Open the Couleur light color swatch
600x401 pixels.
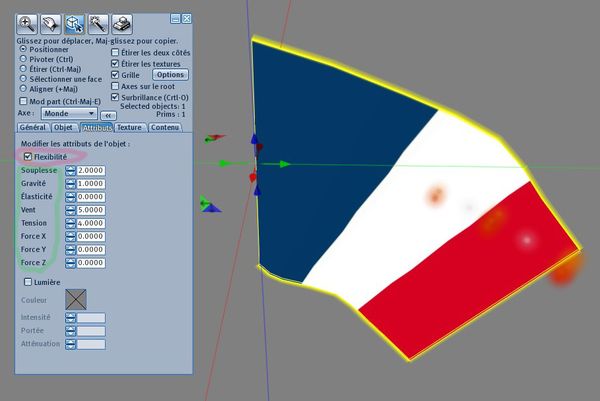point(76,299)
